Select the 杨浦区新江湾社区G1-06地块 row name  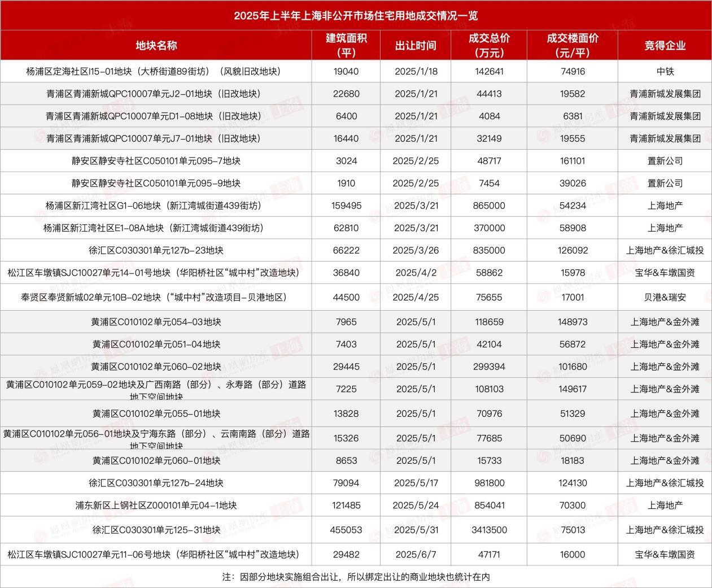click(154, 206)
